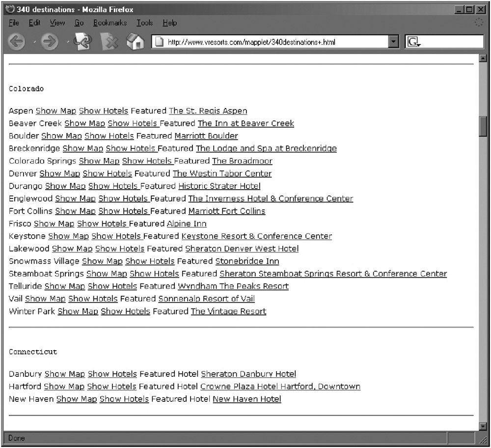Click Show Map for Aspen
Viewport: 491px width, 448px height.
pos(56,111)
